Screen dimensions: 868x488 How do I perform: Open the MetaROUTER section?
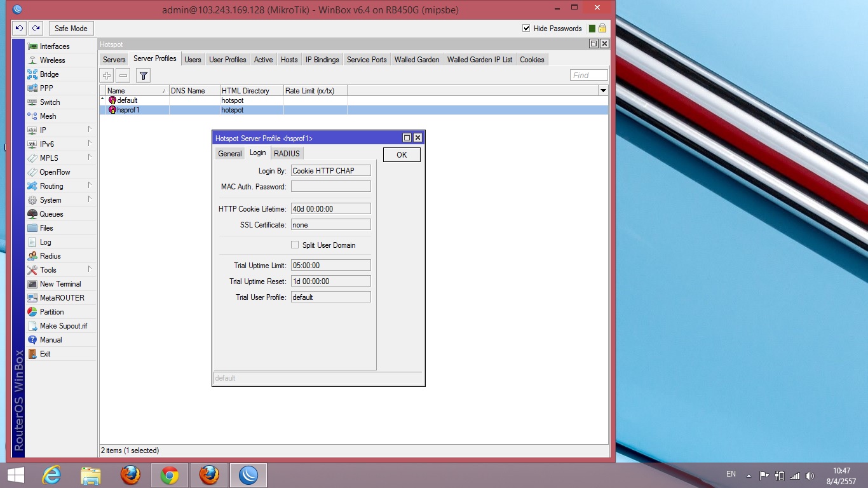[x=62, y=298]
